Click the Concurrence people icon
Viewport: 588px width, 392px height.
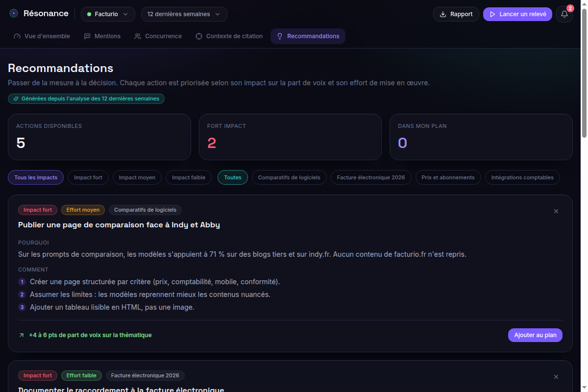pos(138,36)
